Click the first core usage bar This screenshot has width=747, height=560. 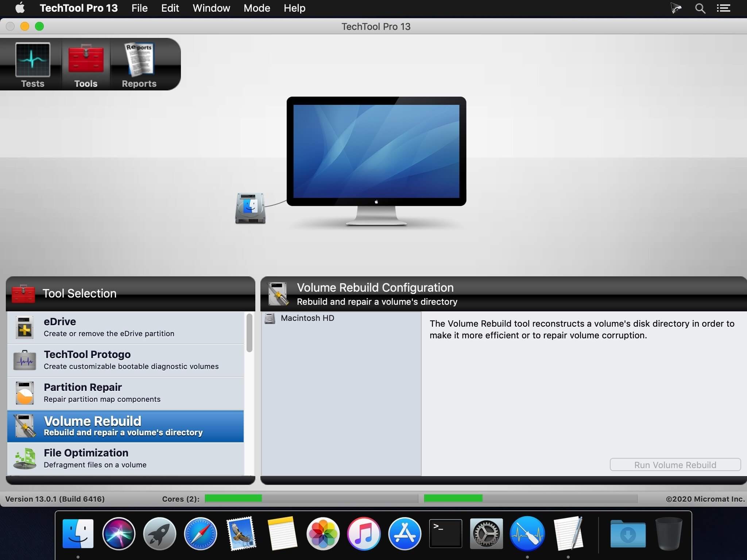311,498
